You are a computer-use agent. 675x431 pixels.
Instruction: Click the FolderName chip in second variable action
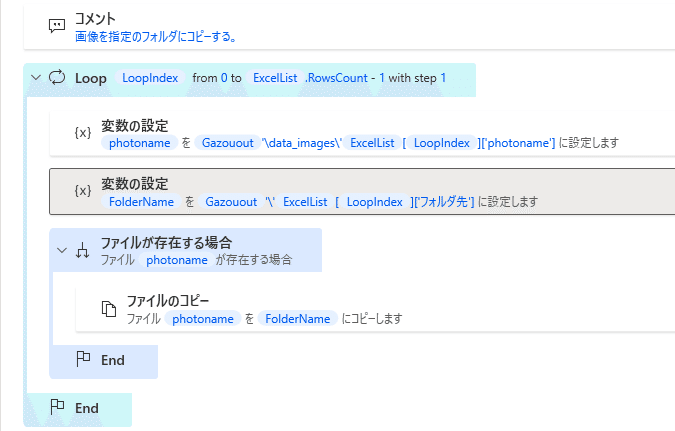point(141,202)
